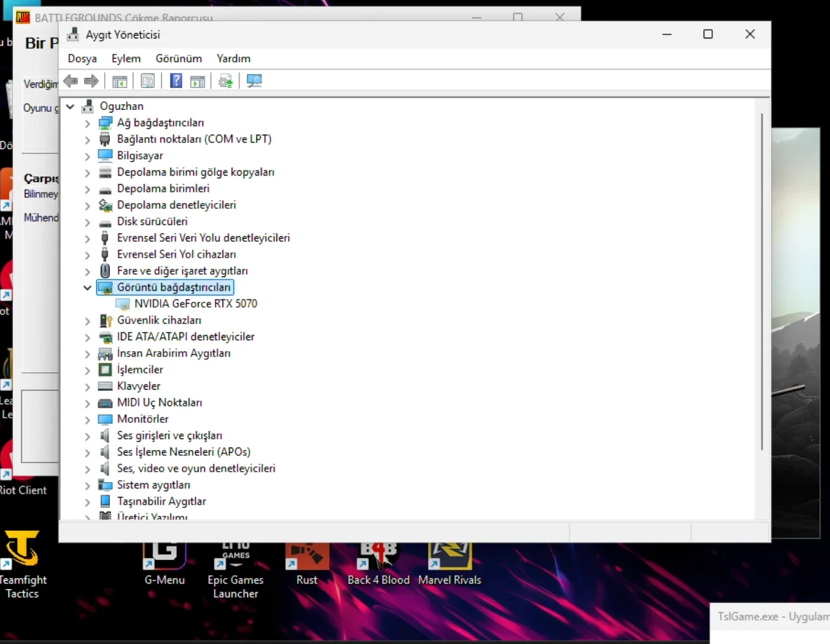The width and height of the screenshot is (830, 644).
Task: Select Sistem aygıtları row
Action: [x=154, y=485]
